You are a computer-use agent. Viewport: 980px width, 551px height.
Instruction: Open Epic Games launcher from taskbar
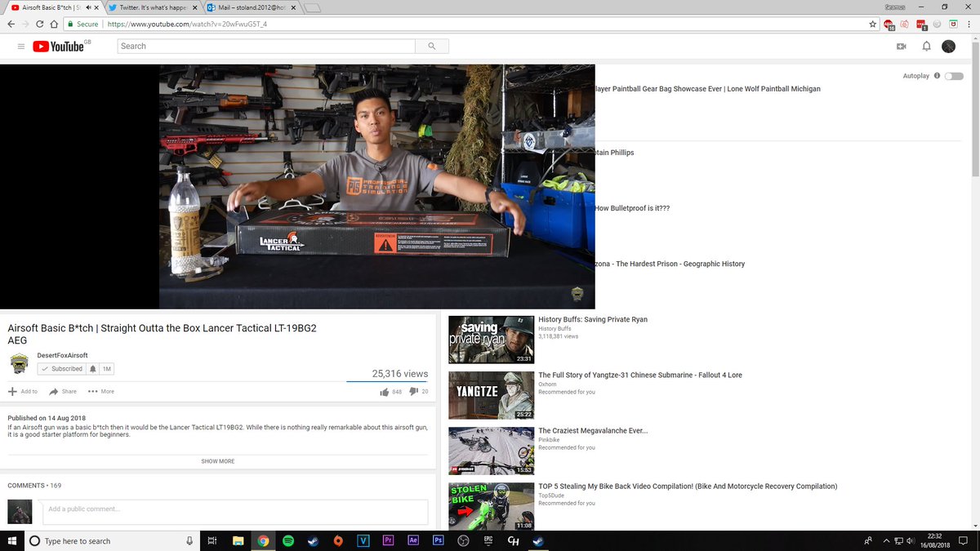pyautogui.click(x=488, y=540)
